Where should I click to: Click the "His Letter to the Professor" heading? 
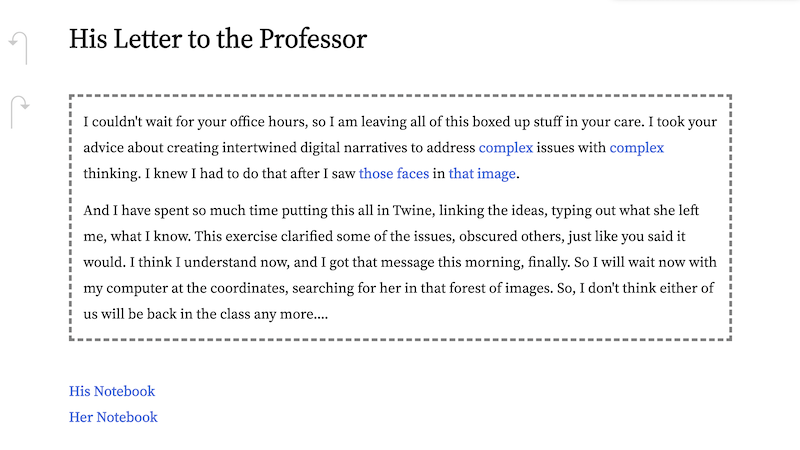click(218, 40)
